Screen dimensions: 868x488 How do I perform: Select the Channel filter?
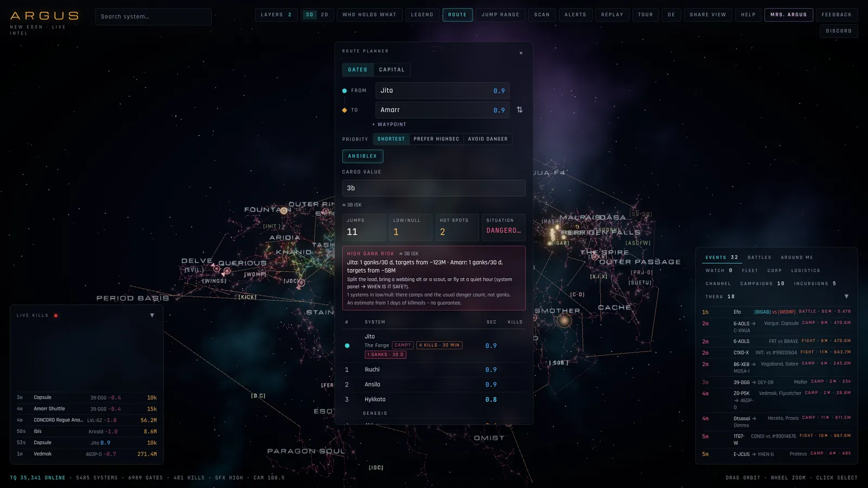718,284
